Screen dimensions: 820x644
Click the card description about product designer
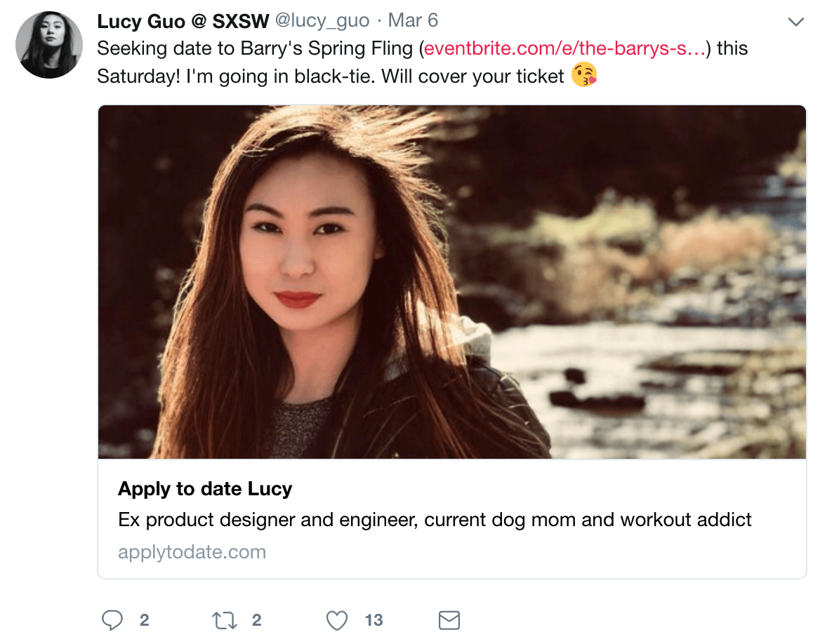(x=435, y=520)
